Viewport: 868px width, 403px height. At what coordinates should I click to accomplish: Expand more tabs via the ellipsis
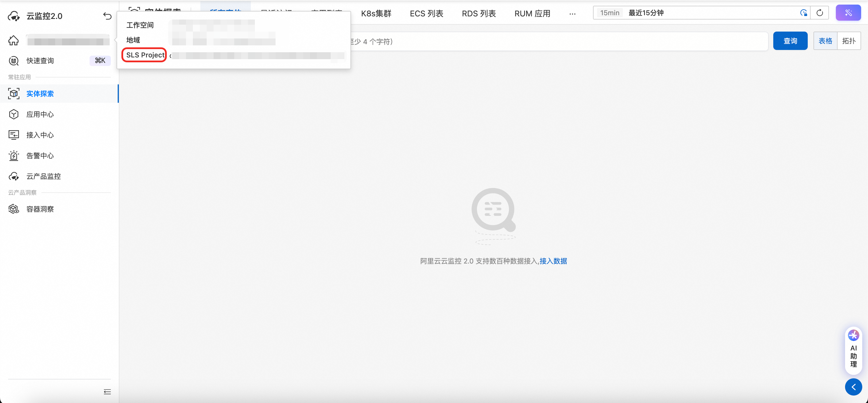572,14
